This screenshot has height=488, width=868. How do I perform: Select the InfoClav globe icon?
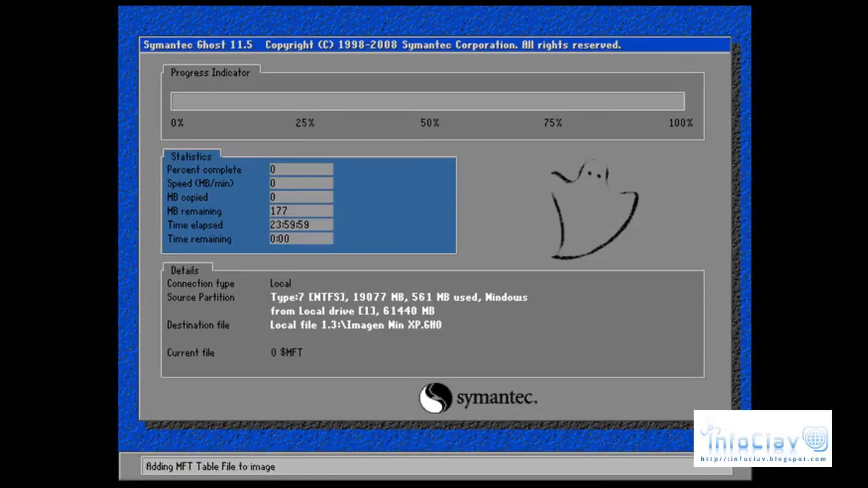pos(816,439)
